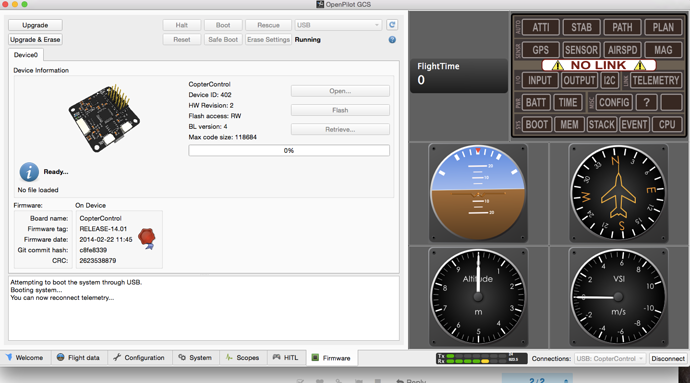Click the Upgrade button
690x383 pixels.
point(35,25)
